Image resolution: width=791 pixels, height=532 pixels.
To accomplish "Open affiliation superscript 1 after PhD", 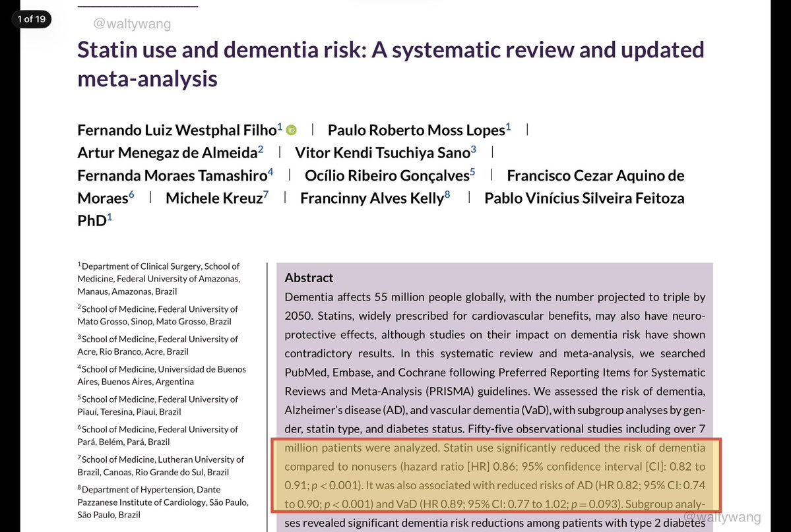I will pyautogui.click(x=110, y=218).
